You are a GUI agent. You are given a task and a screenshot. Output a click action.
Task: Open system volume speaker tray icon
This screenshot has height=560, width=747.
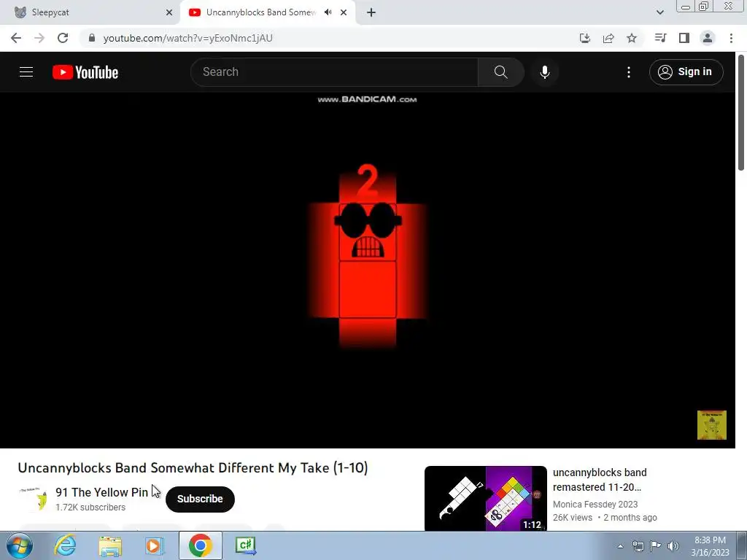[673, 546]
